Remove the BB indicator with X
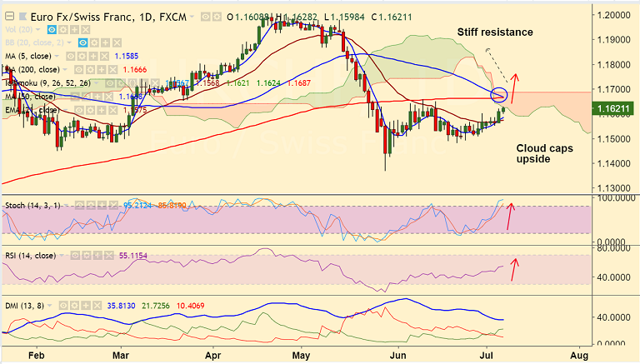Viewport: 640px width, 364px height. pos(117,42)
